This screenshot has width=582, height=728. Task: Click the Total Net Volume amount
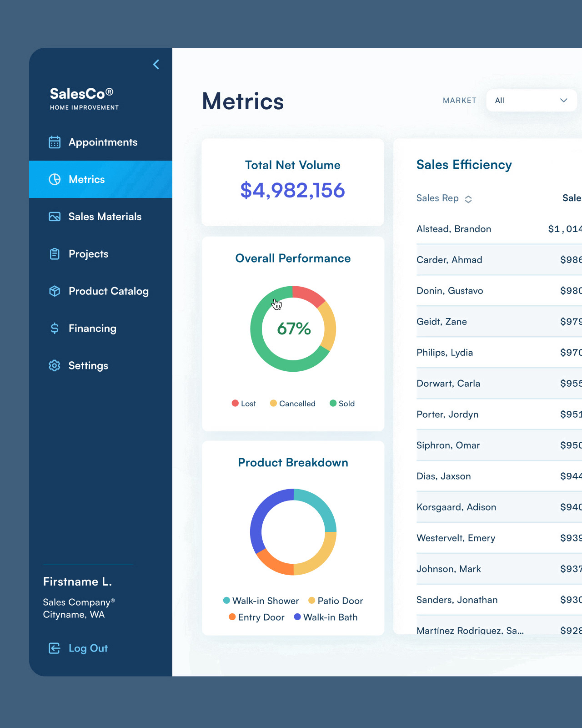pyautogui.click(x=293, y=191)
